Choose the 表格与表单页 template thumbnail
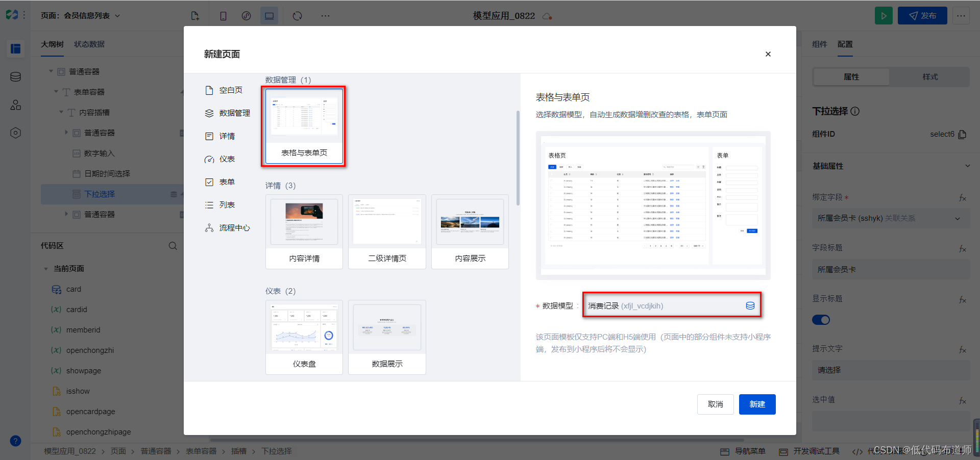The width and height of the screenshot is (980, 460). tap(304, 126)
